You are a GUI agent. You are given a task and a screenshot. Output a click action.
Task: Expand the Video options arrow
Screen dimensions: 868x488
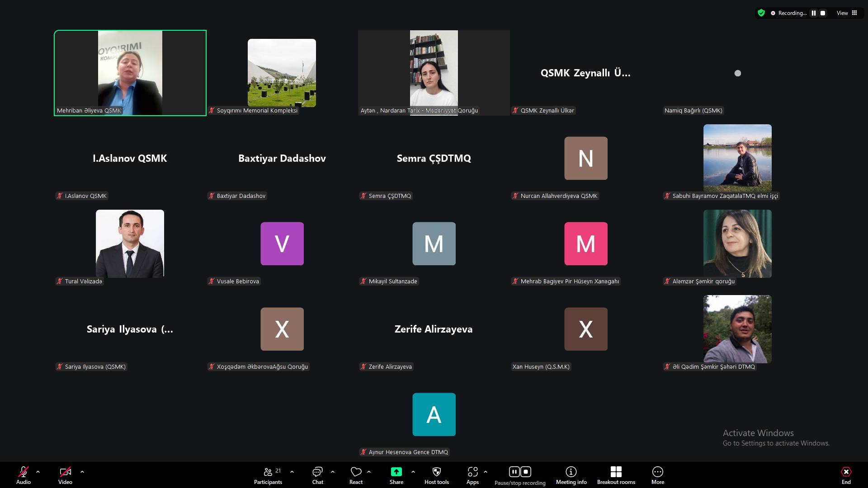[82, 472]
